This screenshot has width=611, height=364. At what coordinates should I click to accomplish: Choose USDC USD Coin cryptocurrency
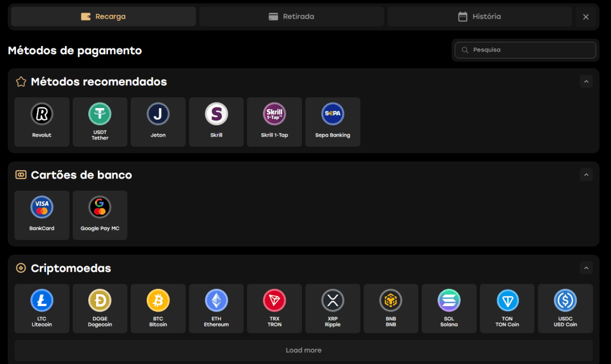(566, 309)
